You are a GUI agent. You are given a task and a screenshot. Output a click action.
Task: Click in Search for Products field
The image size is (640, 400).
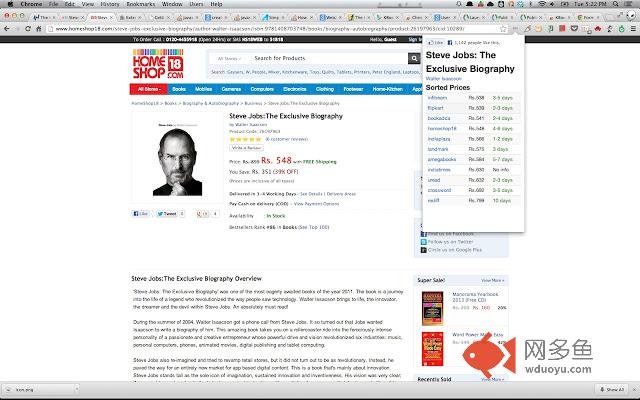tap(329, 58)
